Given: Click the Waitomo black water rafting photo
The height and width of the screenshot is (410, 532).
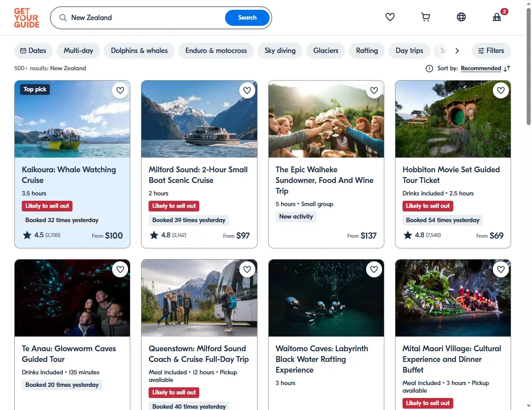Looking at the screenshot, I should 326,298.
